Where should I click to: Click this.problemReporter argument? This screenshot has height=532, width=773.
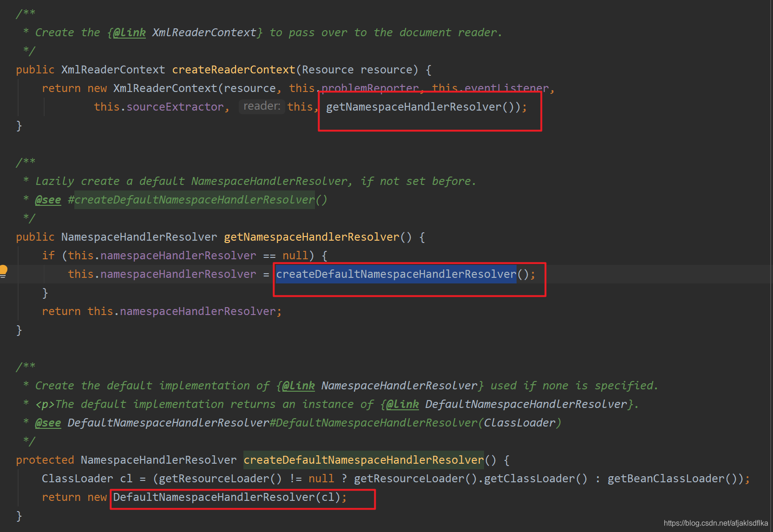click(x=354, y=88)
